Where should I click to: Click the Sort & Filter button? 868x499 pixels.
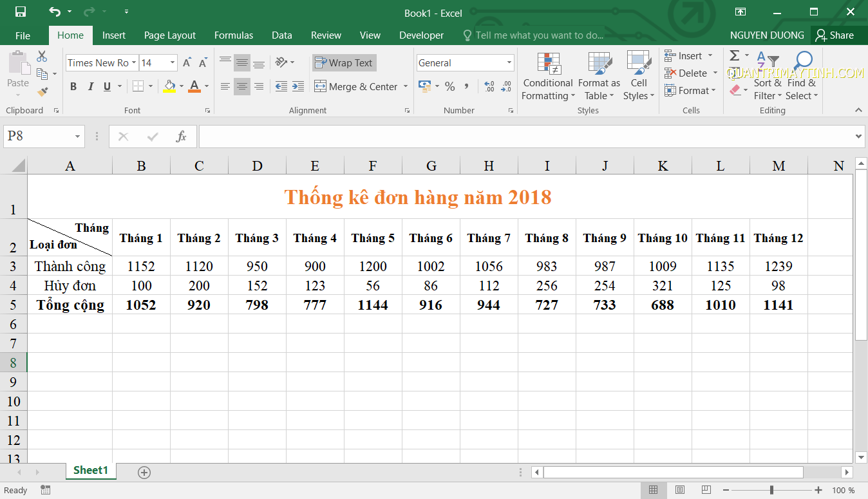(768, 76)
